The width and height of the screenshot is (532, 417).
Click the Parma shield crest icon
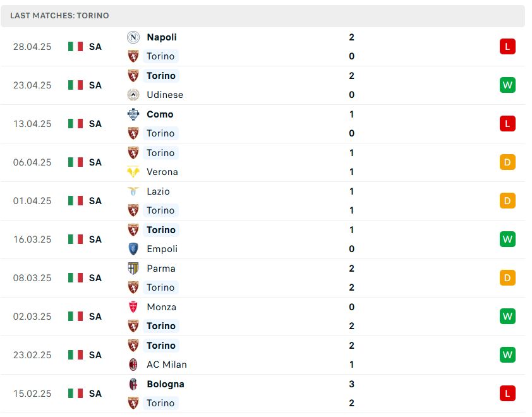133,269
